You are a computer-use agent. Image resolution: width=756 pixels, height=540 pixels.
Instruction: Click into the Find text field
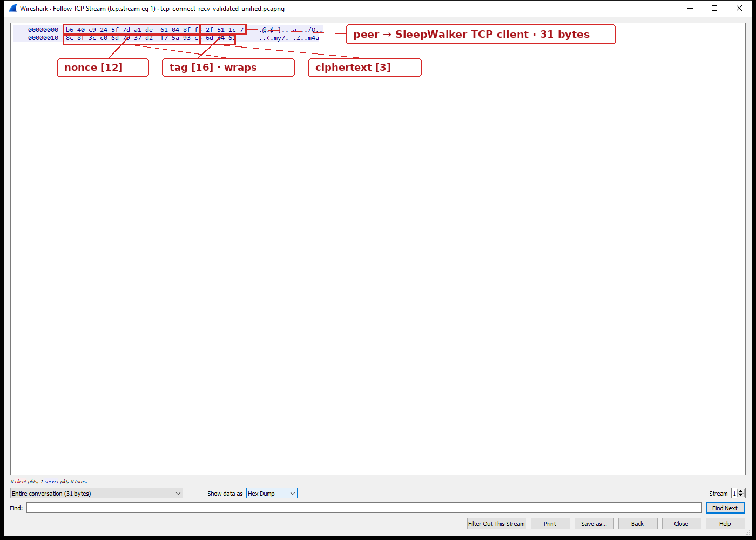[364, 508]
